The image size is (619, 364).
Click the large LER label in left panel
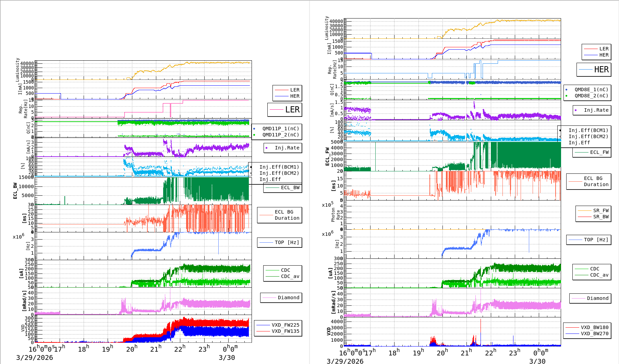click(292, 110)
